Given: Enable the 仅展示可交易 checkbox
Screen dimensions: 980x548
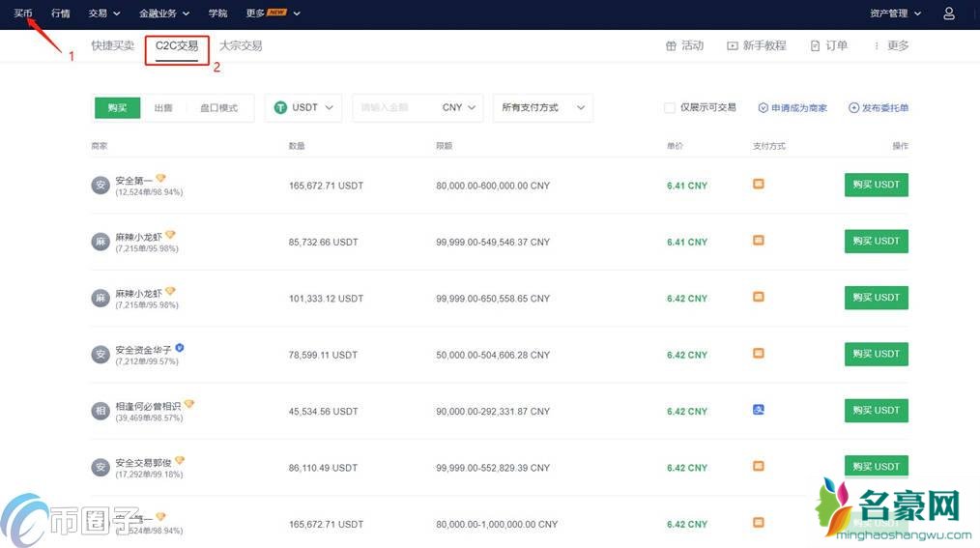Looking at the screenshot, I should pos(670,108).
